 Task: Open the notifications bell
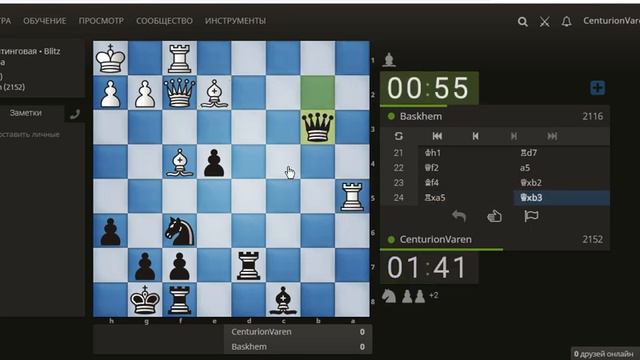click(x=567, y=21)
